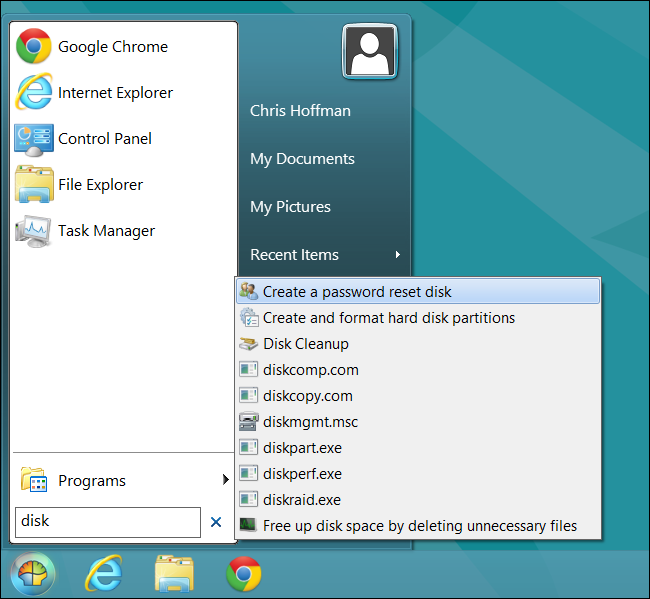The image size is (650, 599).
Task: Click the diskpart.exe file icon
Action: pos(249,447)
